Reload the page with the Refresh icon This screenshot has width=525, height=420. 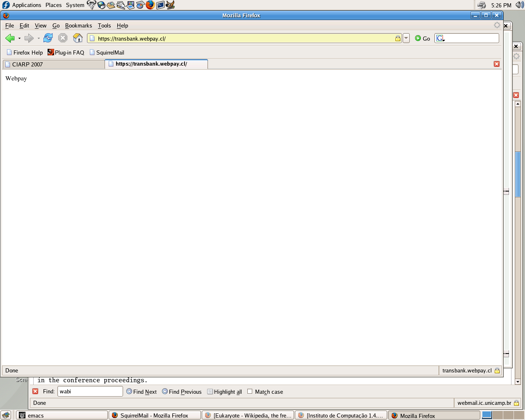(x=48, y=38)
